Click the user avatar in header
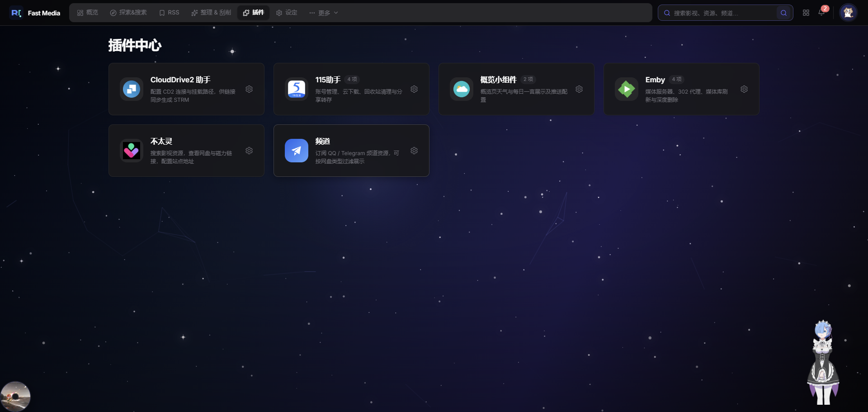This screenshot has width=868, height=412. point(848,13)
